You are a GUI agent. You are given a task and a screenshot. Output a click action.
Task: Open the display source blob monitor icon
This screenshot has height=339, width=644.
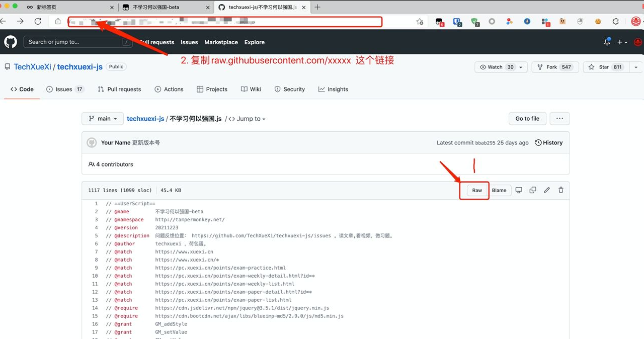519,190
